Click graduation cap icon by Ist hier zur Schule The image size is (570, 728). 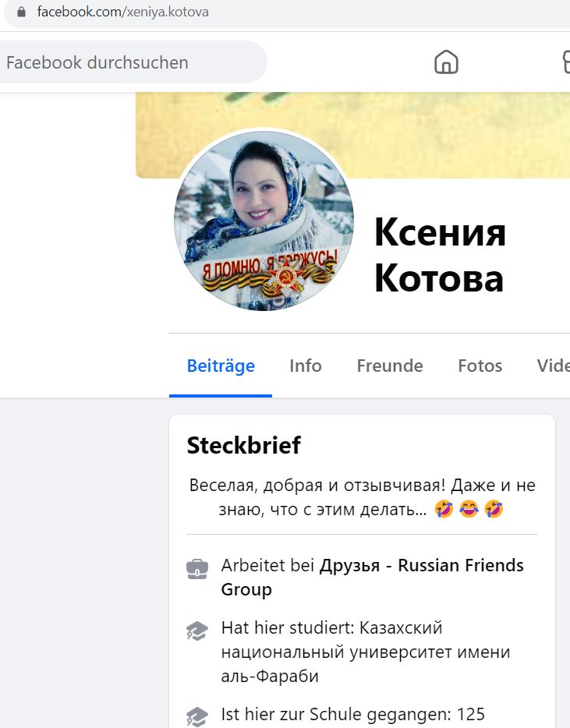[197, 717]
